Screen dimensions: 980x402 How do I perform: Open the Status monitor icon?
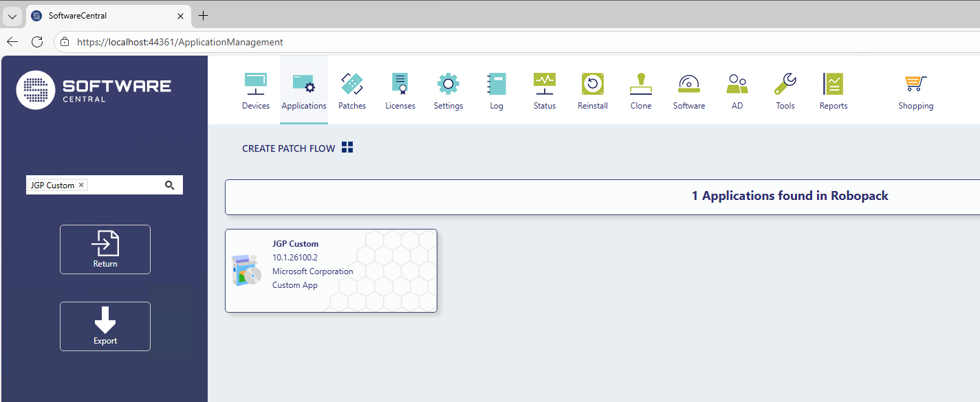tap(545, 85)
